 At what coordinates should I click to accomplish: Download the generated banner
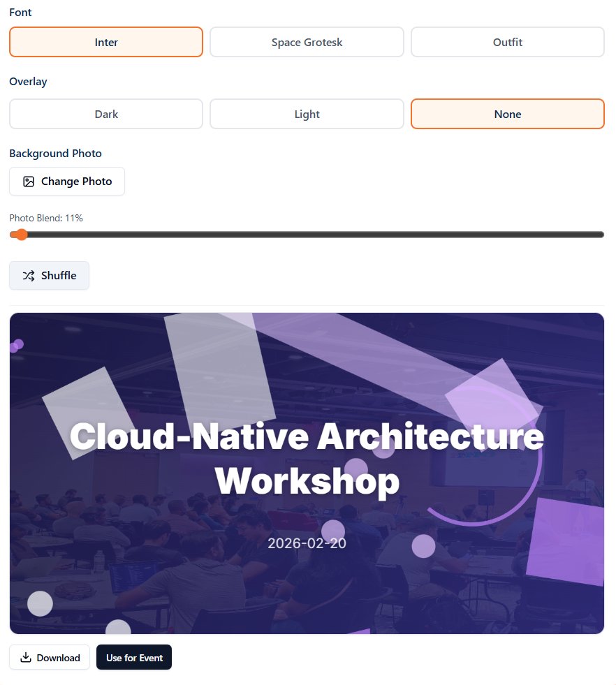(x=50, y=658)
